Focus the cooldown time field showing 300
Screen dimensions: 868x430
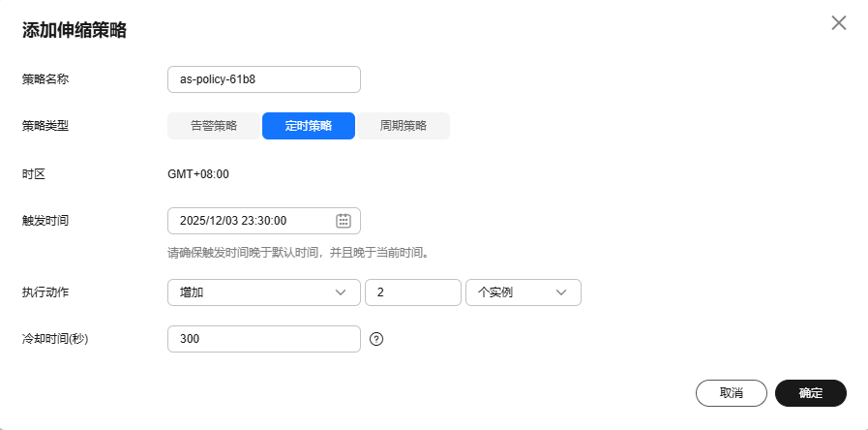pos(263,339)
